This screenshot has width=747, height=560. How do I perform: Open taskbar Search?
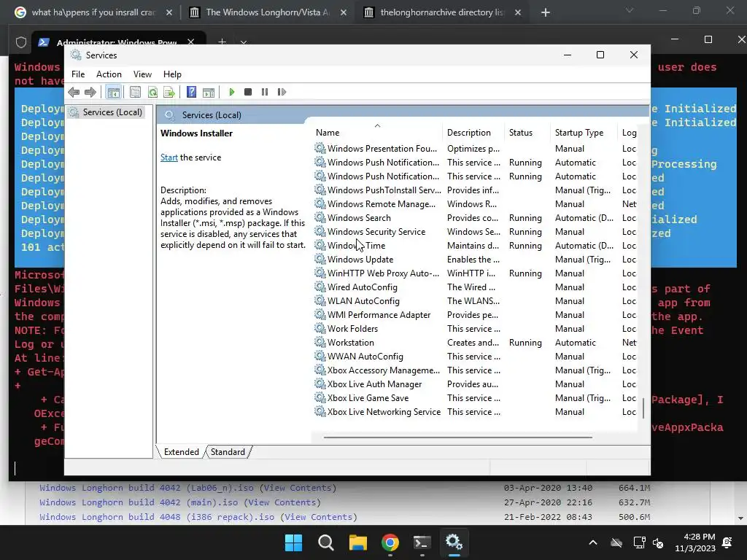point(326,542)
